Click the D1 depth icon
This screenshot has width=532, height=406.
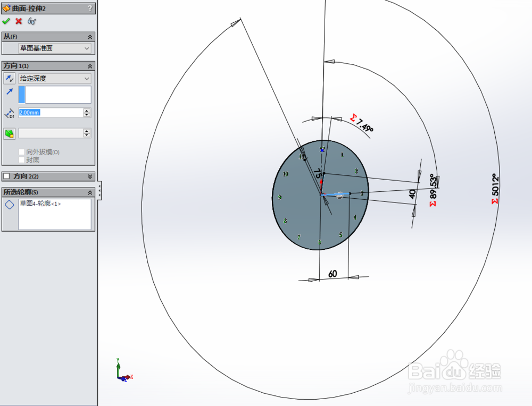point(9,113)
